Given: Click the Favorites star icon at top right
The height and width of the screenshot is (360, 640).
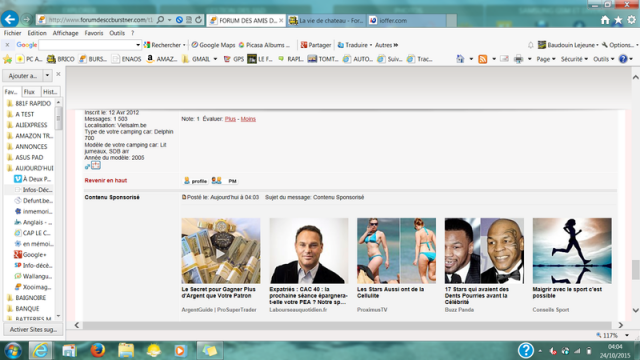Looking at the screenshot, I should (618, 20).
